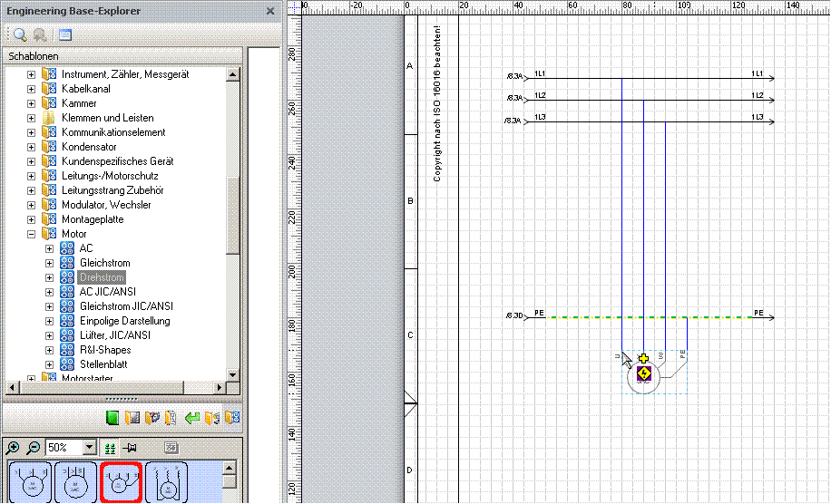
Task: Select Lüfter, JIC/ANSI in the tree
Action: [114, 335]
